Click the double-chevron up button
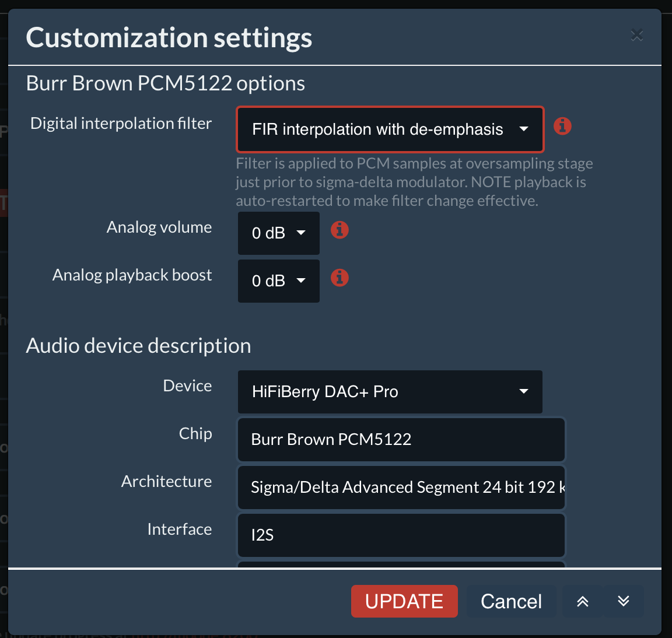 [x=582, y=601]
